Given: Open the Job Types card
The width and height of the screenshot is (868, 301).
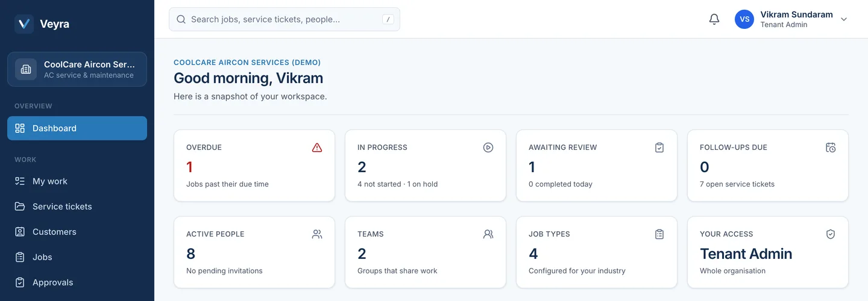Looking at the screenshot, I should click(597, 252).
